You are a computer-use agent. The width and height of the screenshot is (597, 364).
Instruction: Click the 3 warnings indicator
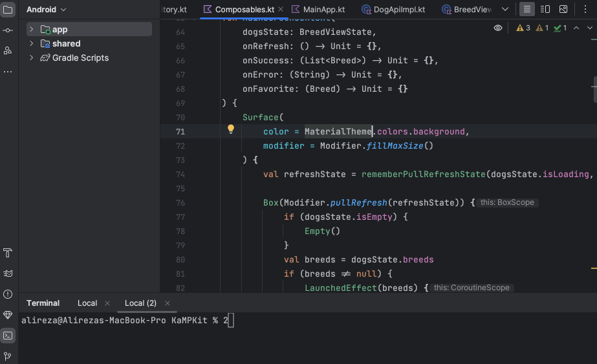523,28
